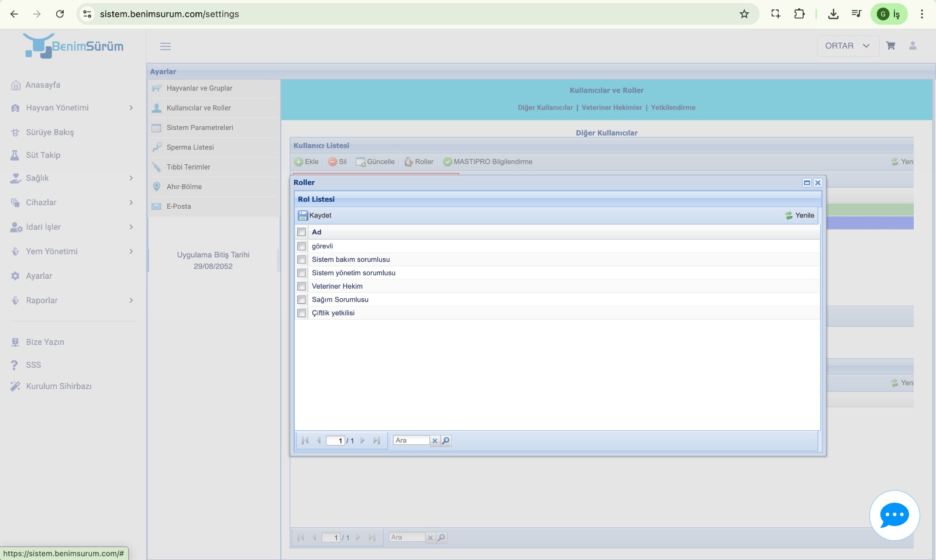Click the Kaydet save icon in Rol Listesi

pos(303,216)
